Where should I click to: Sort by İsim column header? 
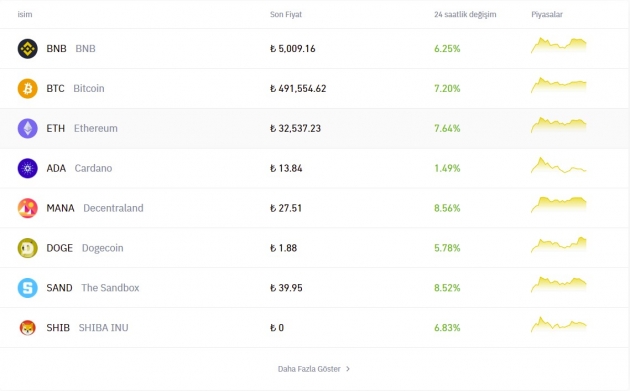pyautogui.click(x=25, y=14)
